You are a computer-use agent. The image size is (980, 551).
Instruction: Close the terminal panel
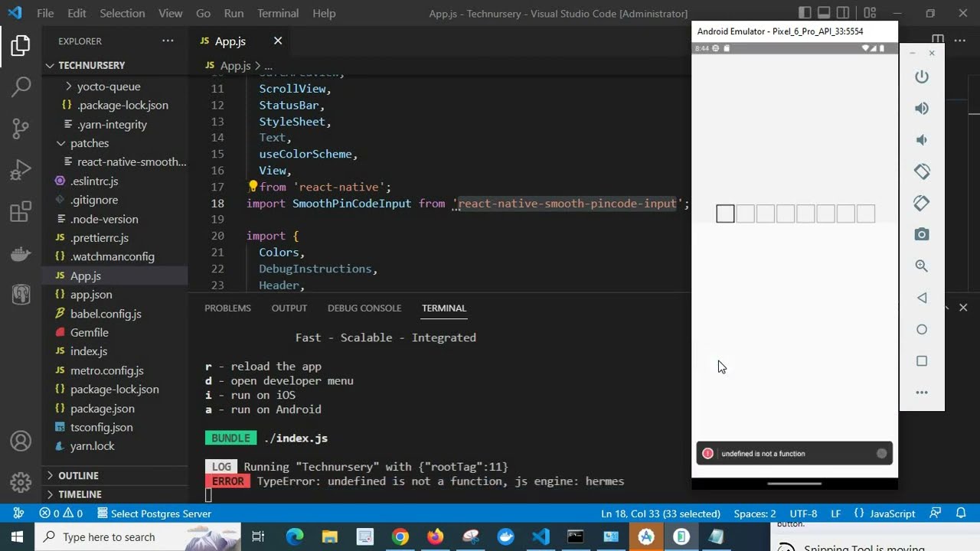coord(963,307)
